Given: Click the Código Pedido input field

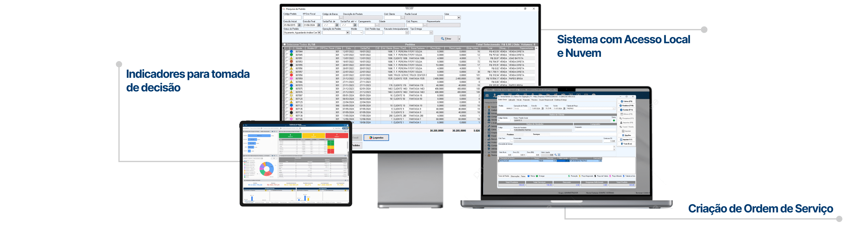Looking at the screenshot, I should [x=292, y=18].
